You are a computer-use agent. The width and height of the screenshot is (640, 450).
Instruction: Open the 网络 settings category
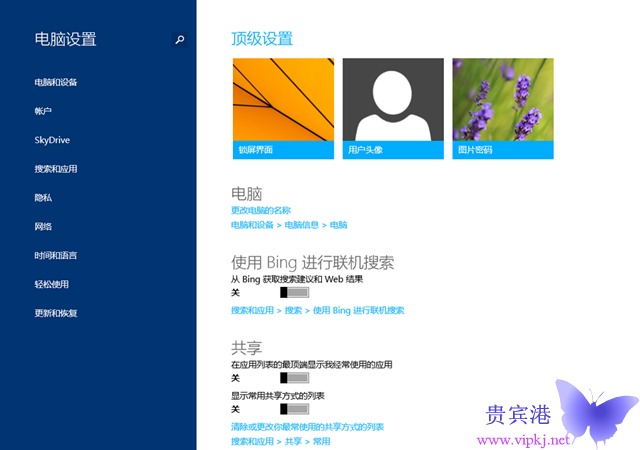click(x=43, y=227)
